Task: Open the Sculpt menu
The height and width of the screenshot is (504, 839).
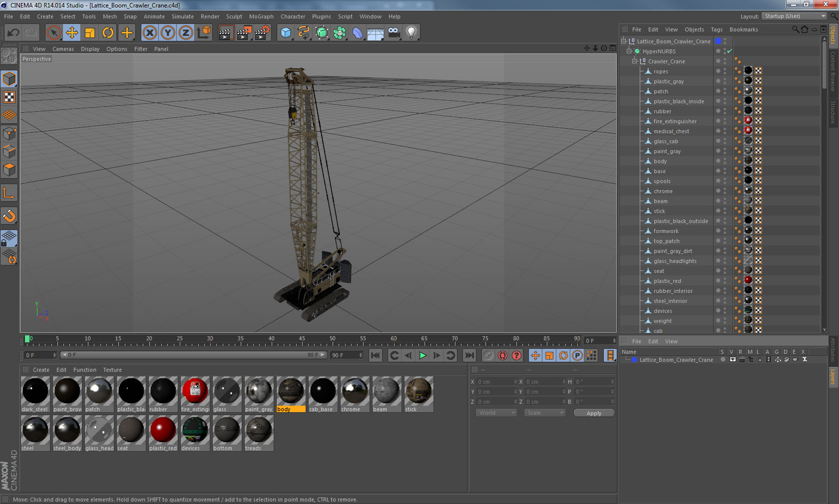Action: click(234, 16)
